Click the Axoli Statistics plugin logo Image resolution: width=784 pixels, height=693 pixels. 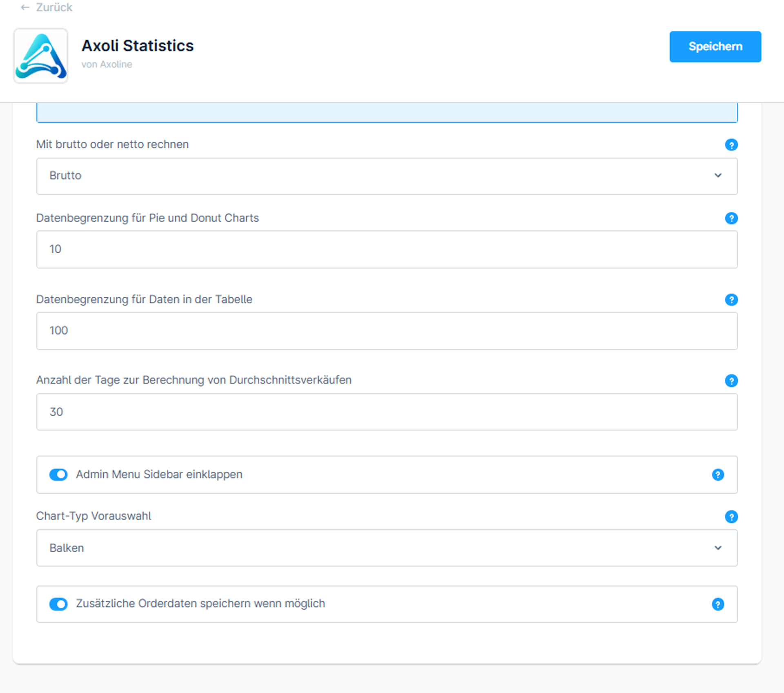41,56
